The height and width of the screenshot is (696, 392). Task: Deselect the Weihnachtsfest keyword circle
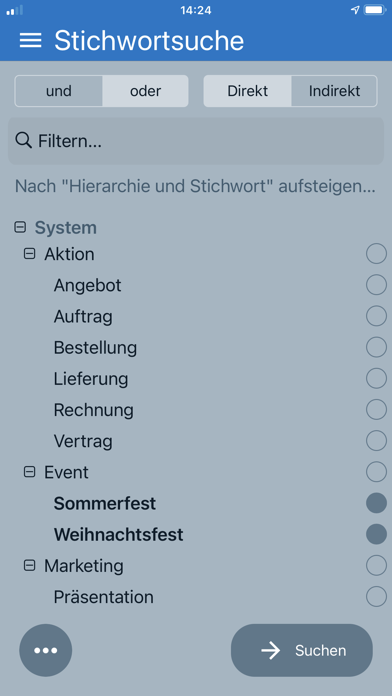point(376,534)
